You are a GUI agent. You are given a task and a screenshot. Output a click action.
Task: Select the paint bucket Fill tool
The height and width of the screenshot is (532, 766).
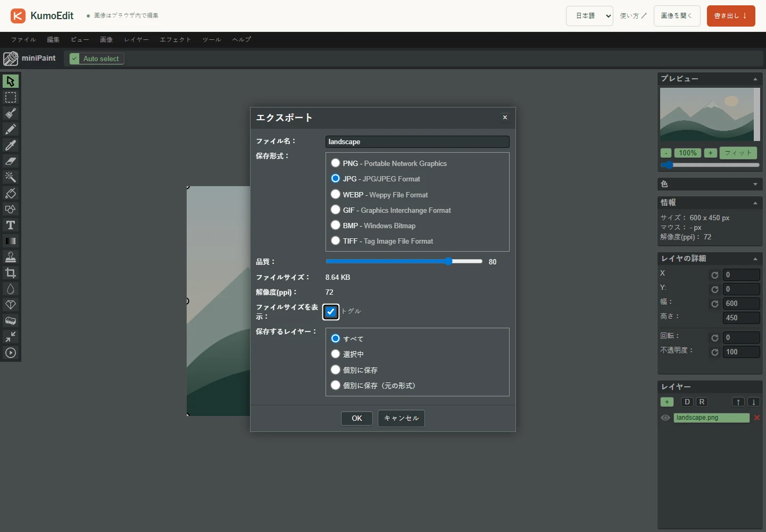tap(11, 193)
